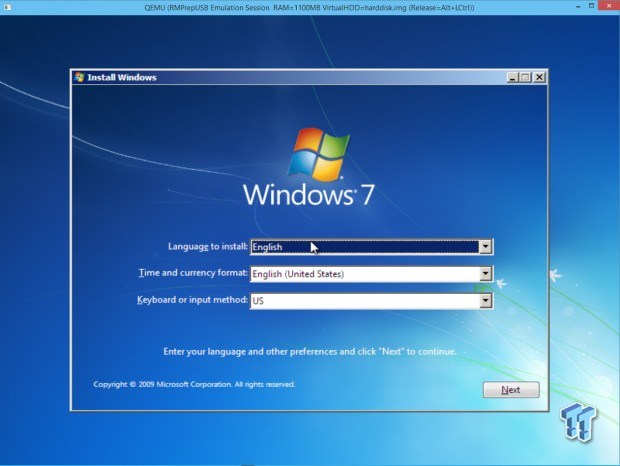
Task: Click the 'Install Windows' title text
Action: [x=122, y=77]
